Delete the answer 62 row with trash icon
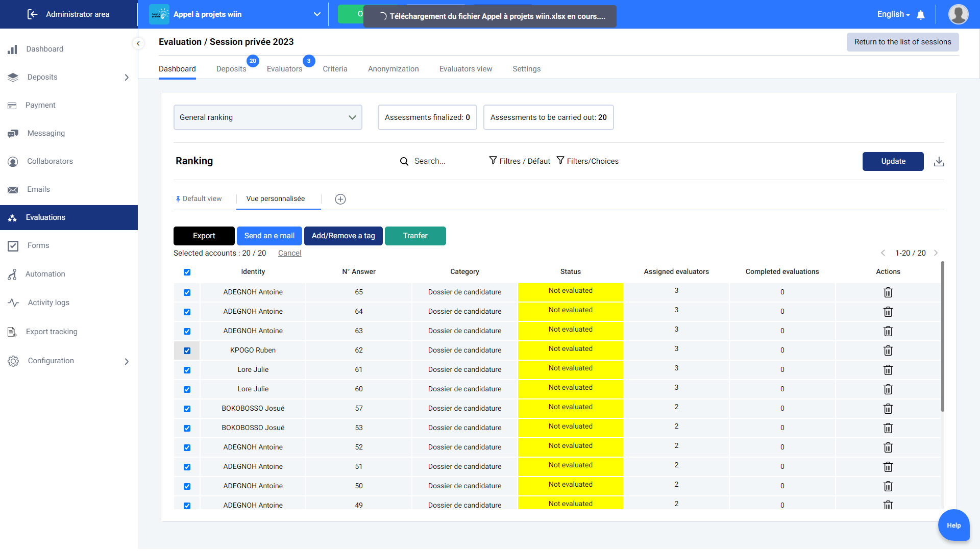Image resolution: width=980 pixels, height=551 pixels. tap(888, 350)
